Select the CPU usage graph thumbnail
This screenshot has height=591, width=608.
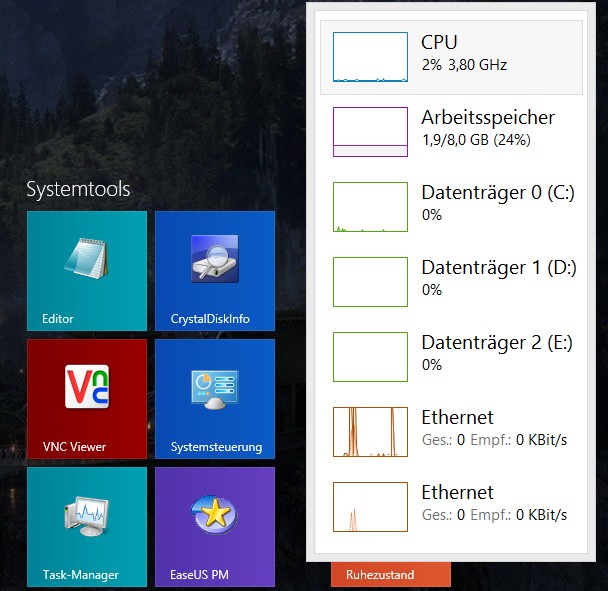tap(370, 57)
